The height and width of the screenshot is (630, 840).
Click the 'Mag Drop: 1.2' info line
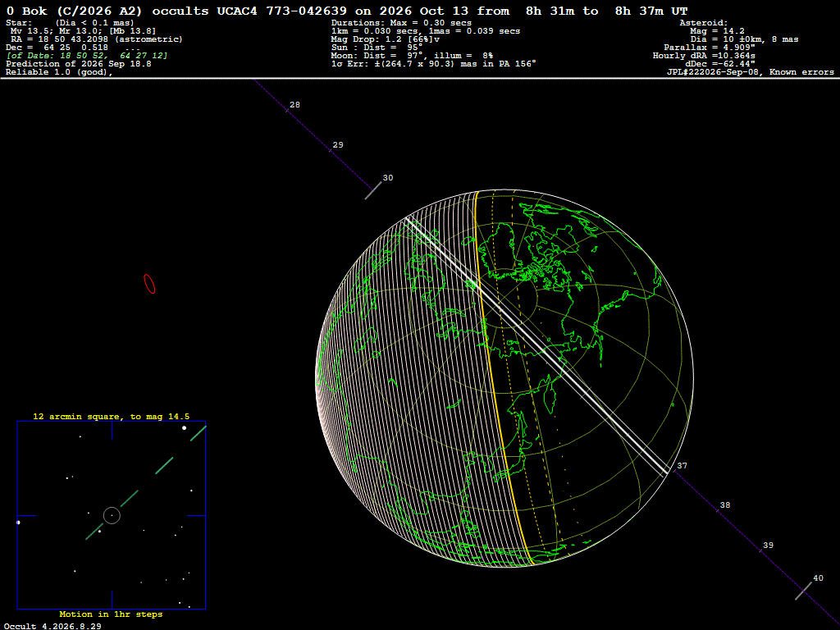pyautogui.click(x=386, y=39)
